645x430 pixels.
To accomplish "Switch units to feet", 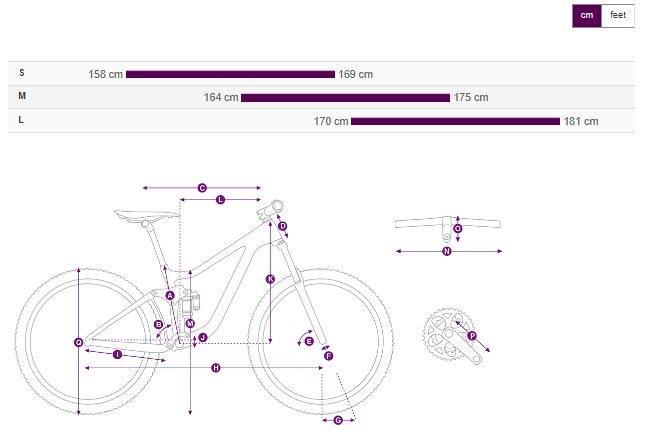I will tap(618, 15).
